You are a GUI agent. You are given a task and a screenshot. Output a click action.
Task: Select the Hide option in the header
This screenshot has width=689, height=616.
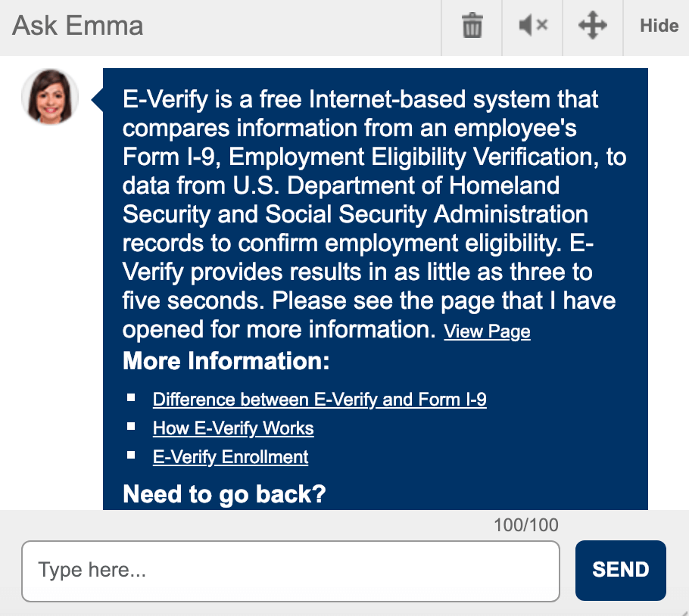tap(657, 25)
